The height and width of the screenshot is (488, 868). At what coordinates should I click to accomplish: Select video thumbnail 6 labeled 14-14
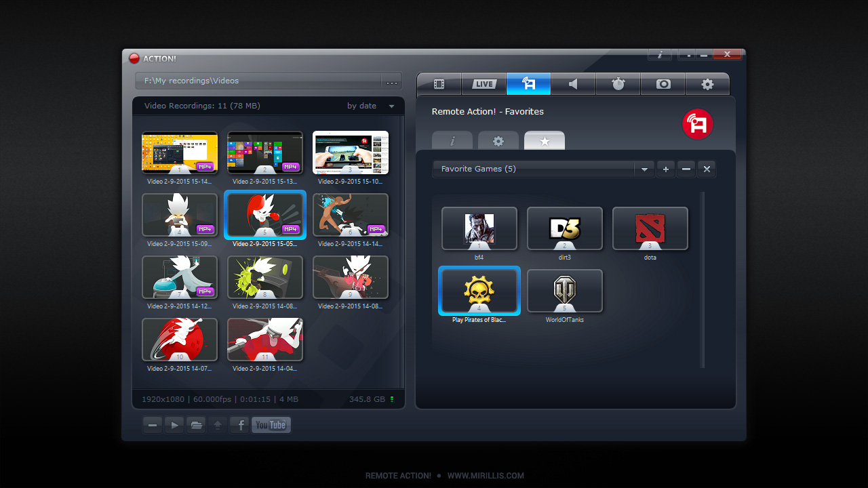coord(351,215)
